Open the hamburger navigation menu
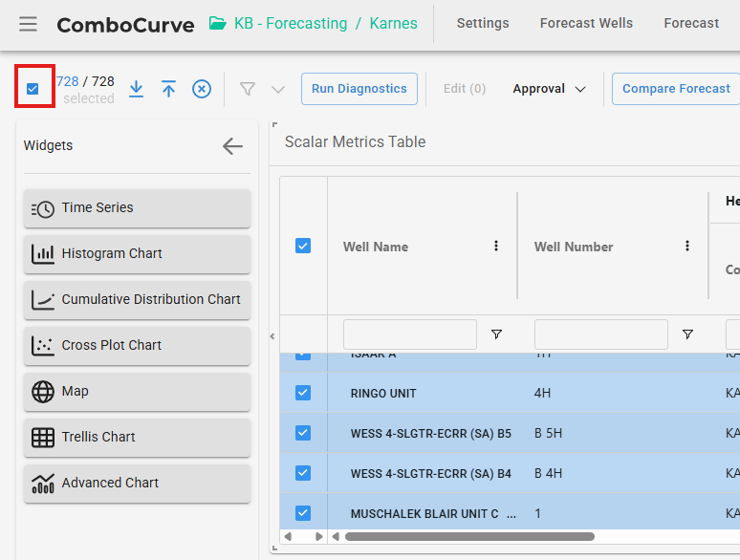 tap(28, 24)
